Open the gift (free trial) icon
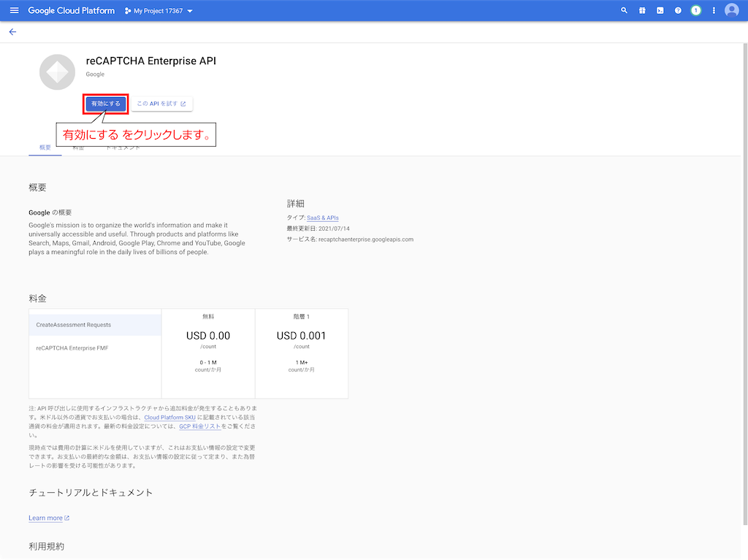Screen dimensions: 748x560 (642, 10)
